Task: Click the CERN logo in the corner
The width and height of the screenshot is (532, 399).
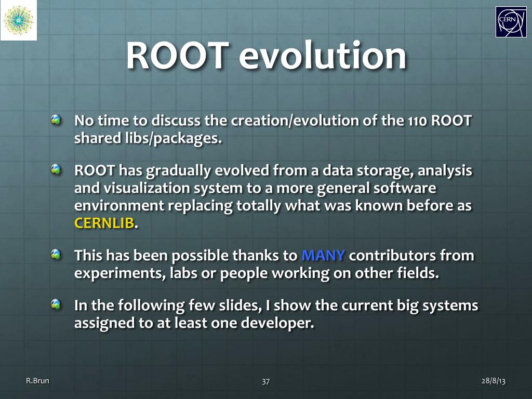Action: click(x=511, y=22)
